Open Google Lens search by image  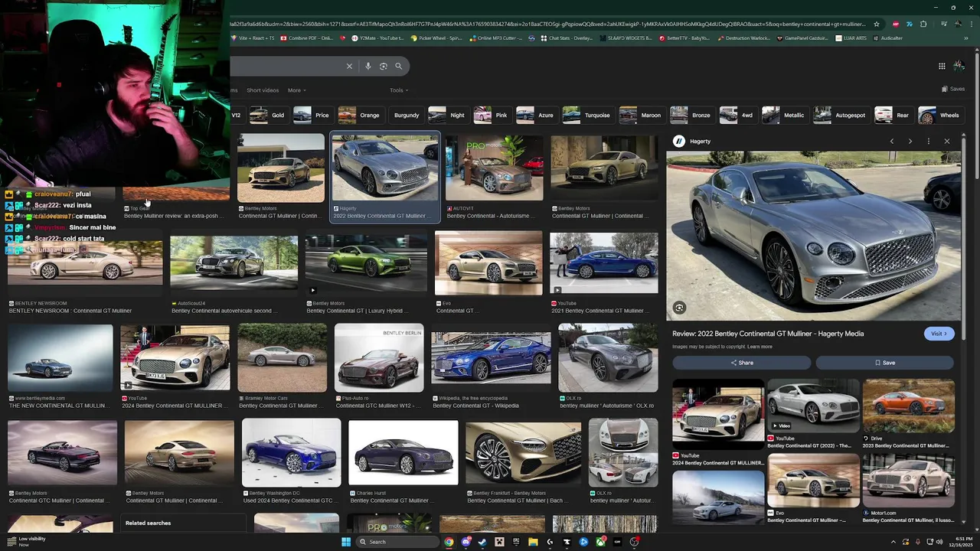384,66
